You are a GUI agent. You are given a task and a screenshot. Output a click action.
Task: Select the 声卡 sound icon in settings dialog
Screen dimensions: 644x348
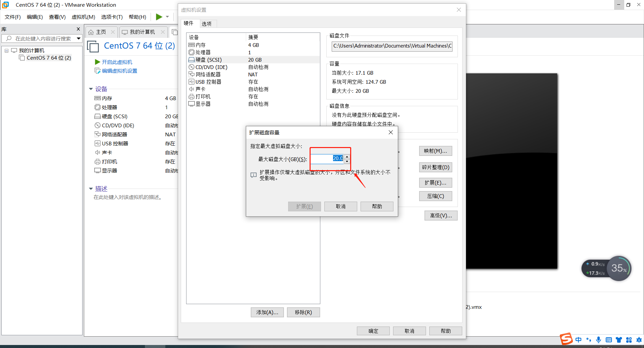(192, 89)
